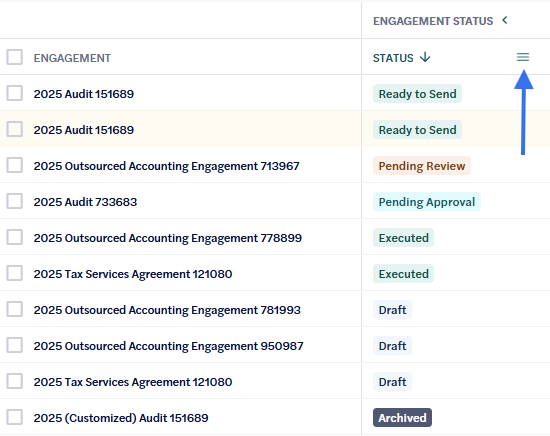The width and height of the screenshot is (550, 436).
Task: Select the checkbox for 2025 Audit 733683
Action: tap(14, 201)
